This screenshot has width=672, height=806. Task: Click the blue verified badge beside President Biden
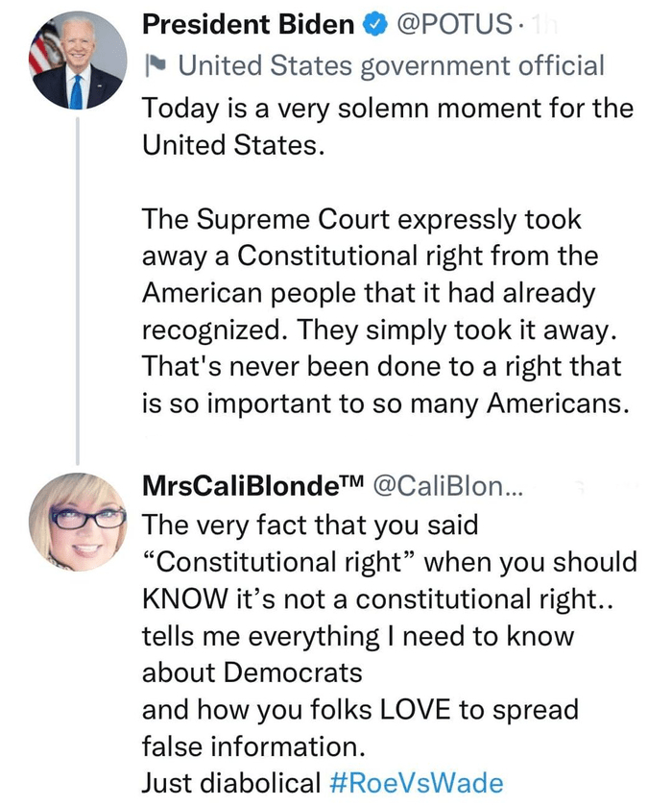374,24
